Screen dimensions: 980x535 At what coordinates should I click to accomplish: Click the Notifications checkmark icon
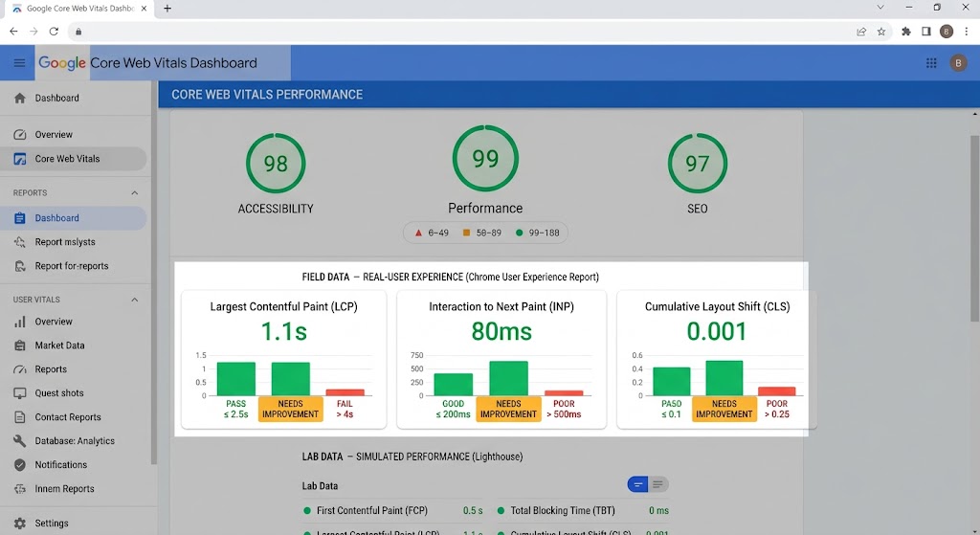[x=20, y=465]
